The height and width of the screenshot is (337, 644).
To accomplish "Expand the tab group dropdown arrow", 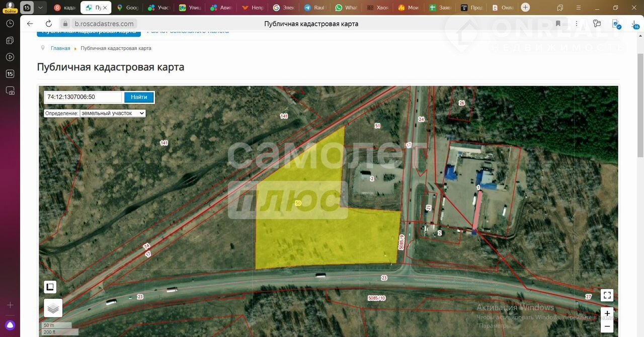I will click(x=40, y=8).
